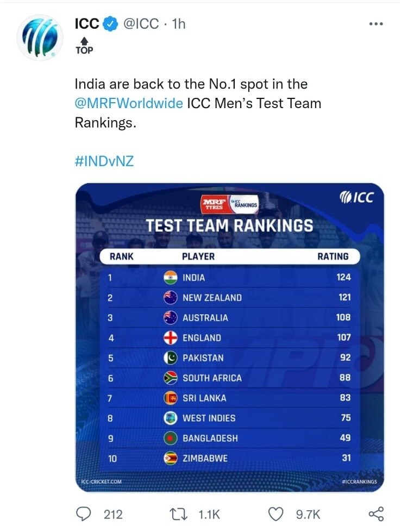Click the reply speech bubble icon
This screenshot has height=532, width=401.
click(84, 514)
